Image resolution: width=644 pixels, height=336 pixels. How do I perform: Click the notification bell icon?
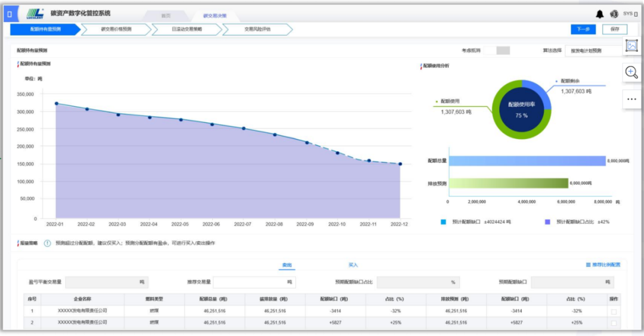click(x=600, y=14)
